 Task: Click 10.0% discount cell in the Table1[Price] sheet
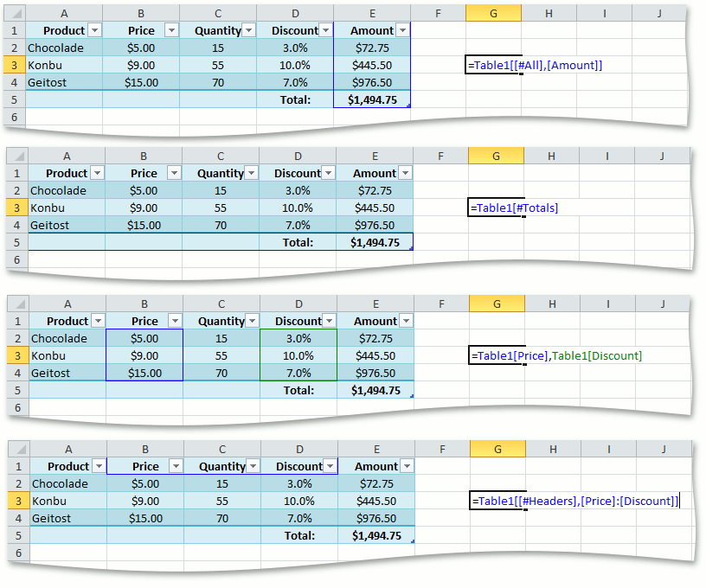coord(298,356)
